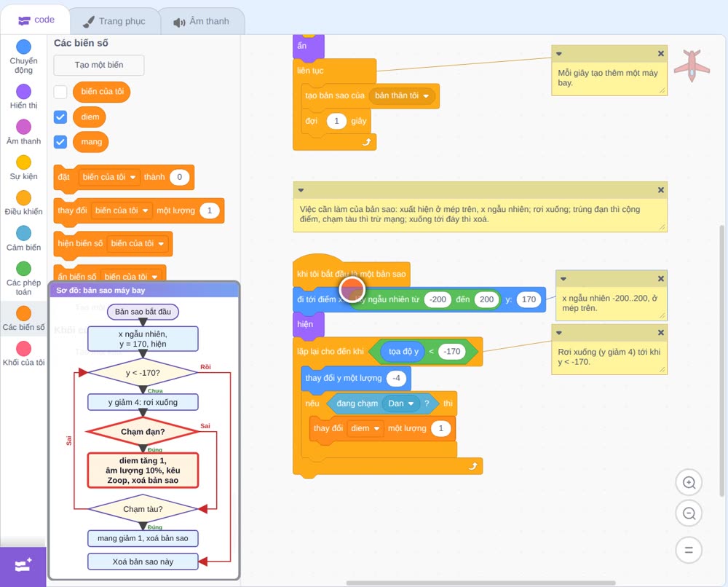Uncheck the 'diem' variable checkbox
The width and height of the screenshot is (728, 587).
coord(60,117)
